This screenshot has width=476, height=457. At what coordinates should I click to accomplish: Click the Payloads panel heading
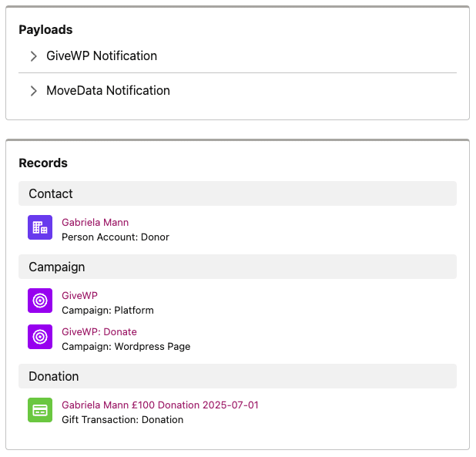point(46,30)
